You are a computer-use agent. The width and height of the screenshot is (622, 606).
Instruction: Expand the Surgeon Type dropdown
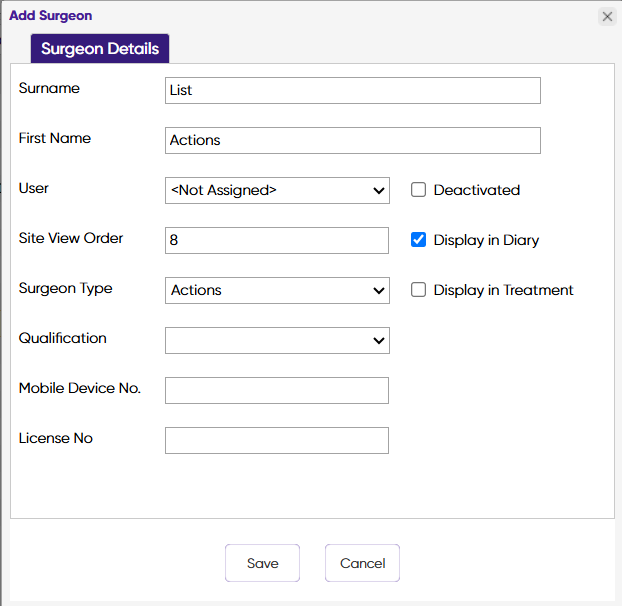pos(277,290)
